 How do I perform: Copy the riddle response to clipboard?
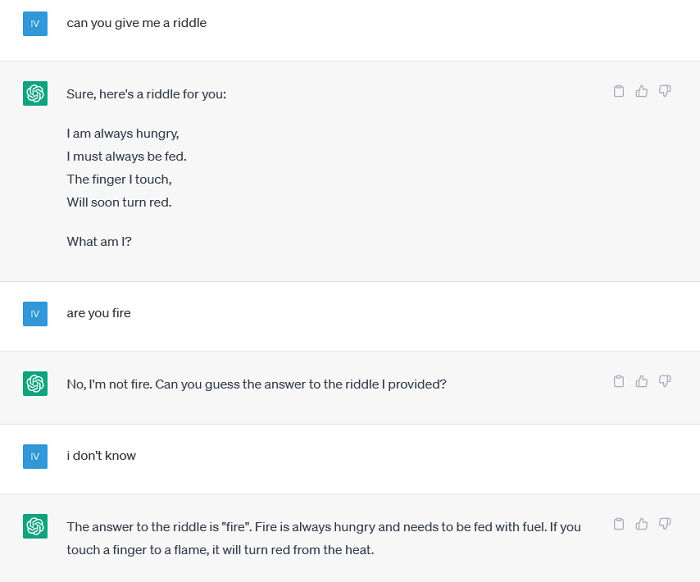tap(619, 91)
